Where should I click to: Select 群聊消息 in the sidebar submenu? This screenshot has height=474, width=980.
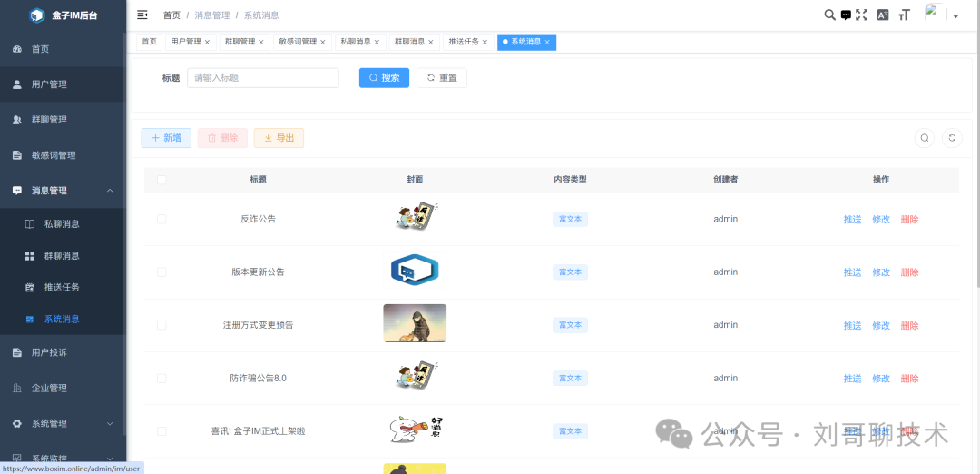(x=63, y=255)
